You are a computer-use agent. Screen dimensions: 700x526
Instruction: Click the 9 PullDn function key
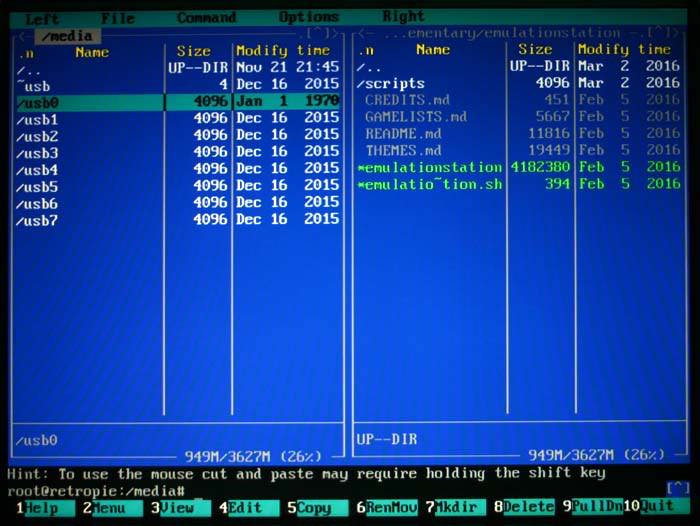click(x=592, y=506)
